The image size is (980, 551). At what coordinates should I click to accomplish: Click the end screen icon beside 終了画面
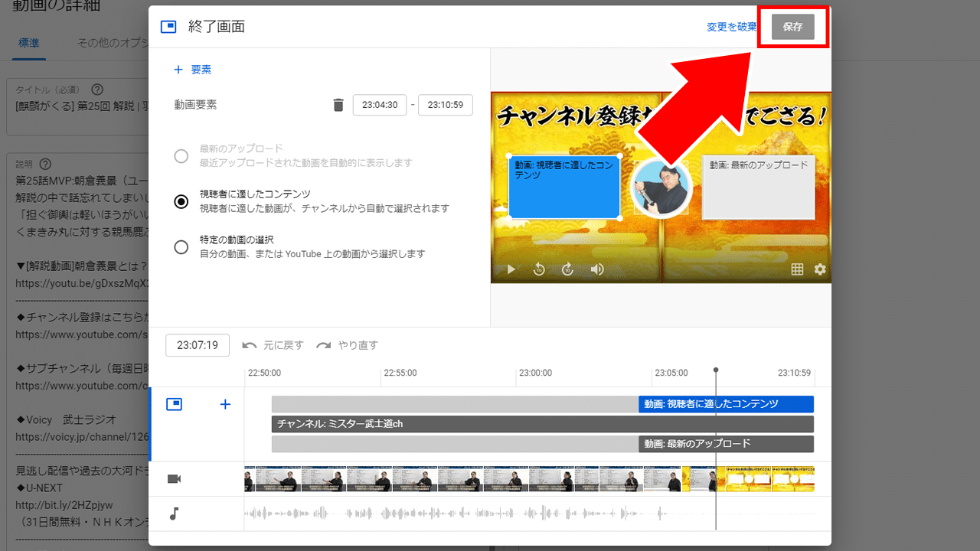coord(168,25)
